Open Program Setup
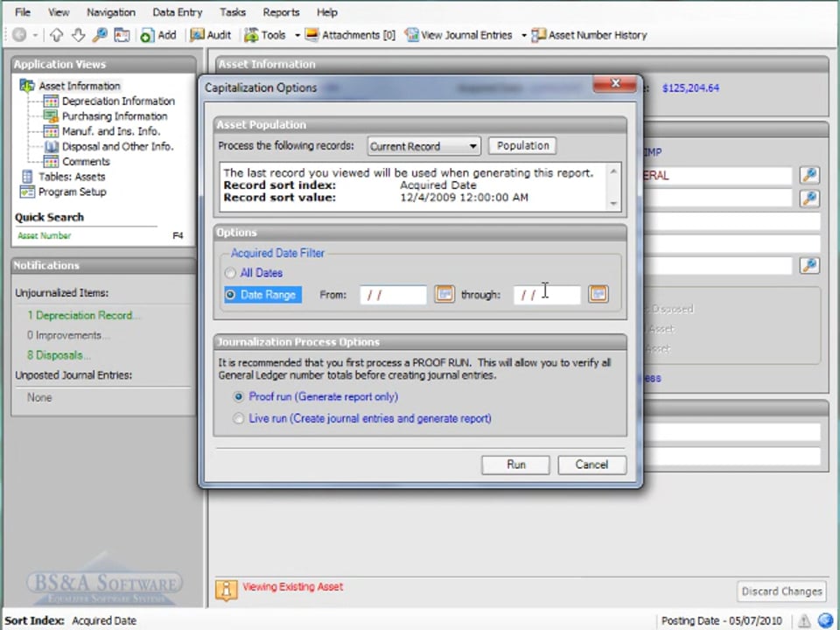 pyautogui.click(x=72, y=192)
